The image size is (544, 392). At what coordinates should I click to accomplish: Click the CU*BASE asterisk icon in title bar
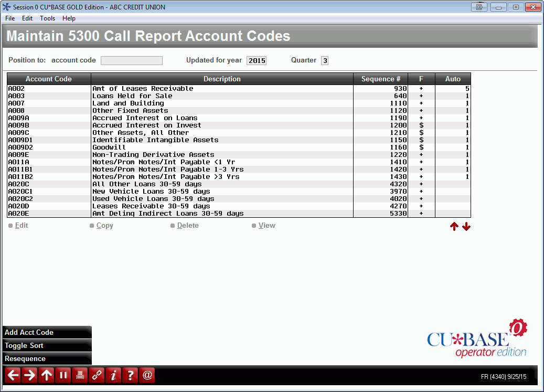click(x=6, y=7)
